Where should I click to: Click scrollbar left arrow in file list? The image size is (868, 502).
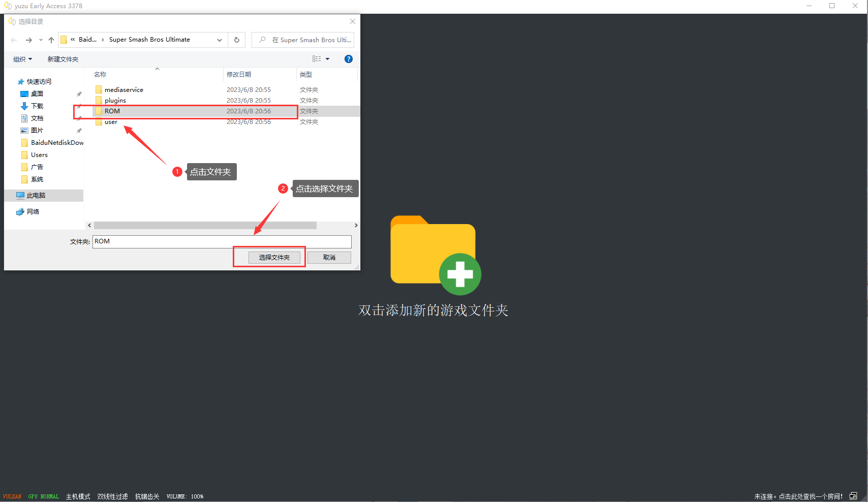(x=89, y=225)
